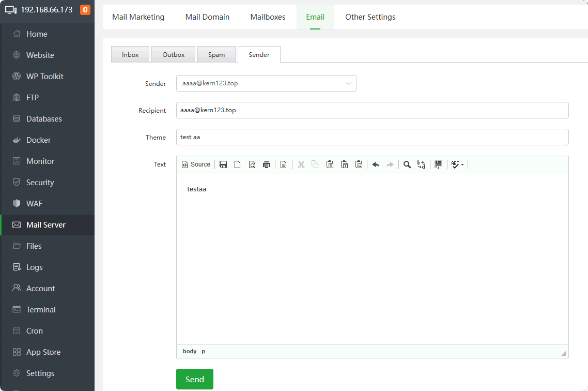Open the Templates icon in editor
Screen dimensions: 588x391
coord(283,164)
